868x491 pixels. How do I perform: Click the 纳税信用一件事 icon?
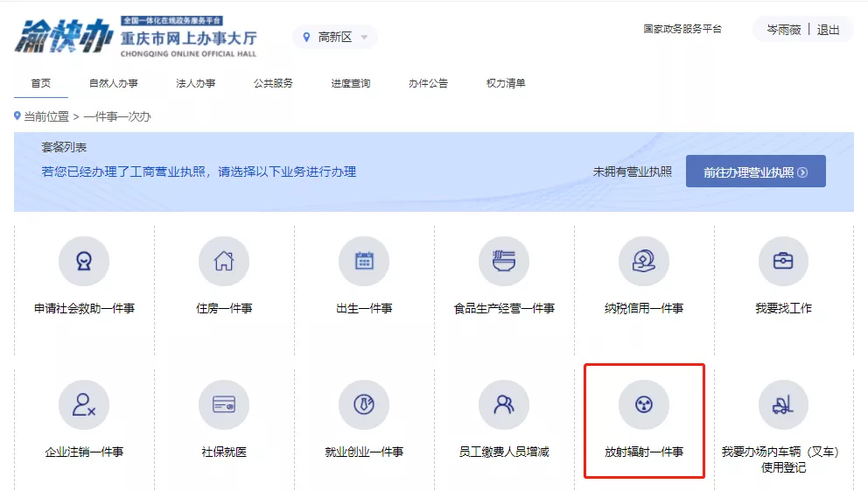point(644,262)
